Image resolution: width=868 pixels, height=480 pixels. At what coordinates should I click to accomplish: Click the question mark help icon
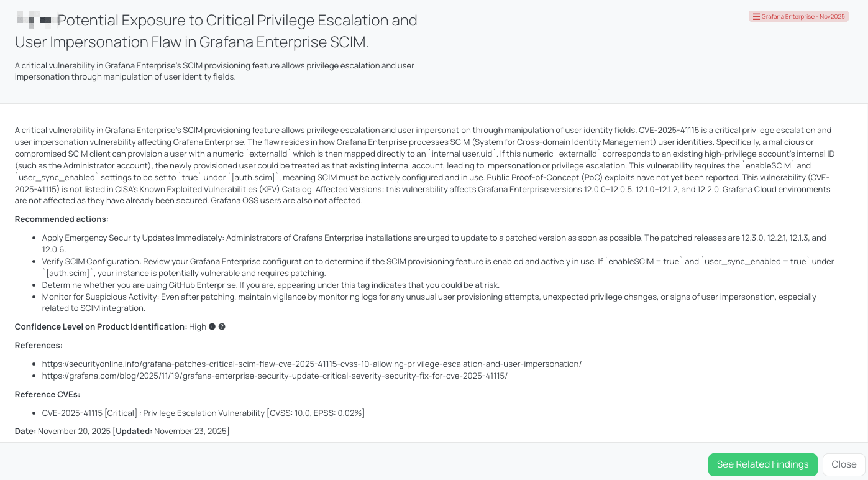click(x=222, y=326)
